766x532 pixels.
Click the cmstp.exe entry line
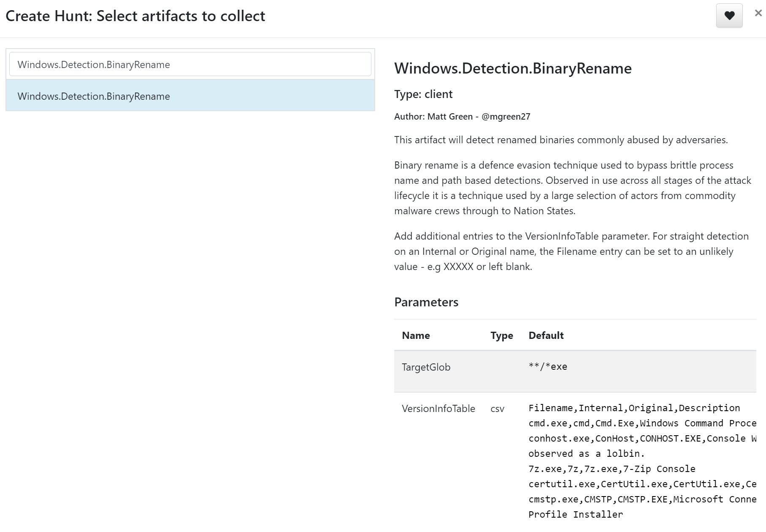pos(642,499)
